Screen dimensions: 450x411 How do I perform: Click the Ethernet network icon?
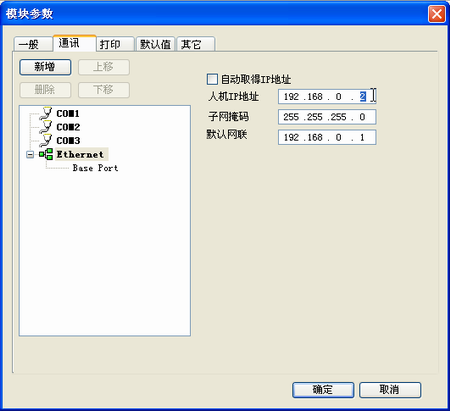(46, 154)
